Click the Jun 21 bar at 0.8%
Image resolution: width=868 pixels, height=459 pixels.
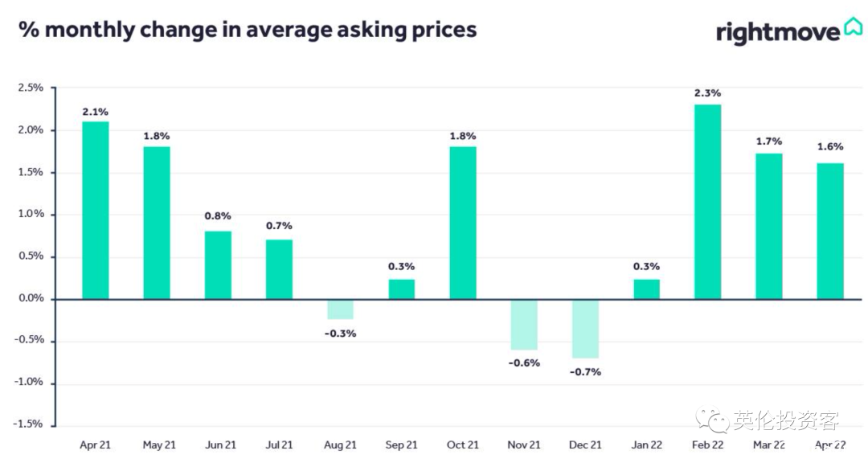click(x=218, y=265)
